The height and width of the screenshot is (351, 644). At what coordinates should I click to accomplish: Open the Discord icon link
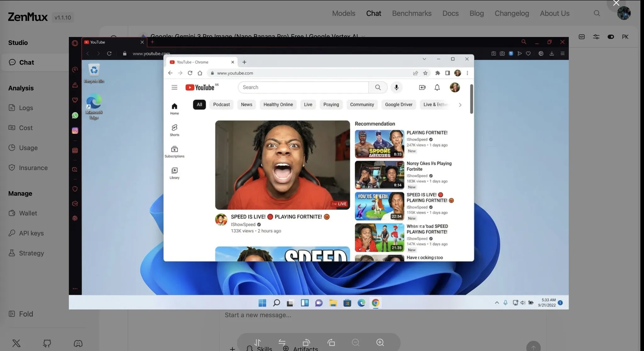point(78,343)
